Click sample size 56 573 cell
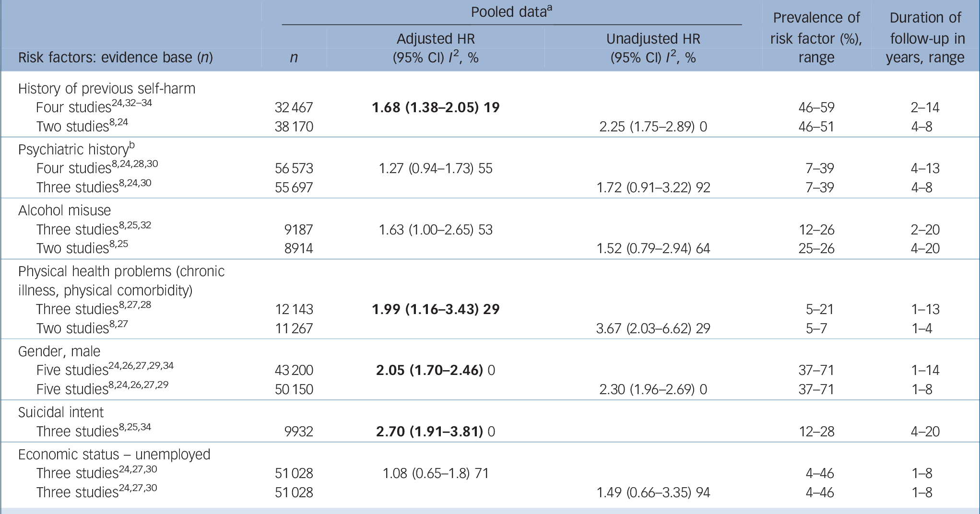The image size is (980, 514). [294, 168]
